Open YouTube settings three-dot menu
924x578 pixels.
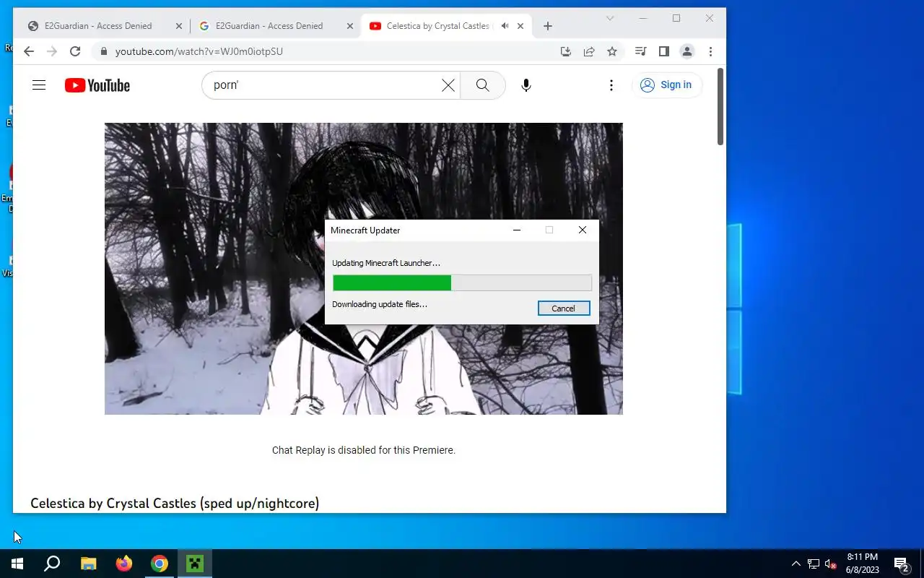tap(611, 85)
